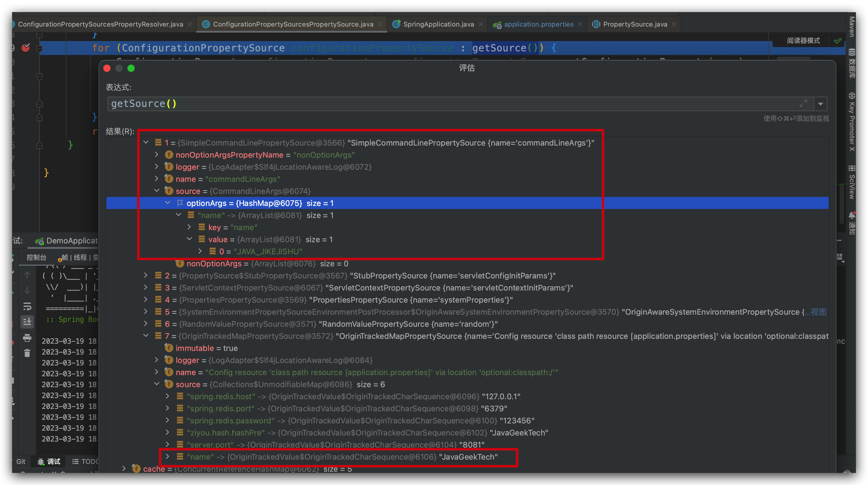The height and width of the screenshot is (485, 868).
Task: Click the trash clear-console icon
Action: [x=27, y=353]
